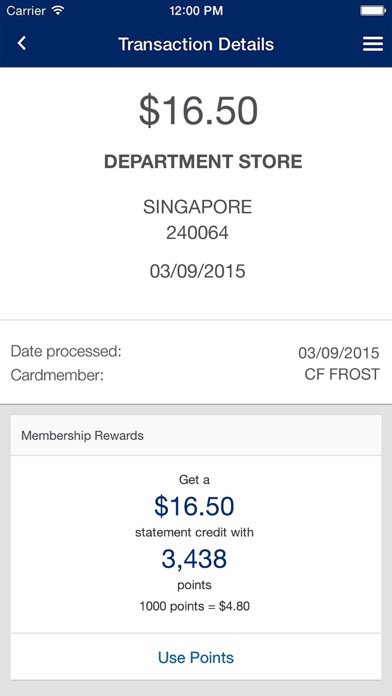Tap the SINGAPORE location text
The width and height of the screenshot is (392, 696).
(197, 207)
